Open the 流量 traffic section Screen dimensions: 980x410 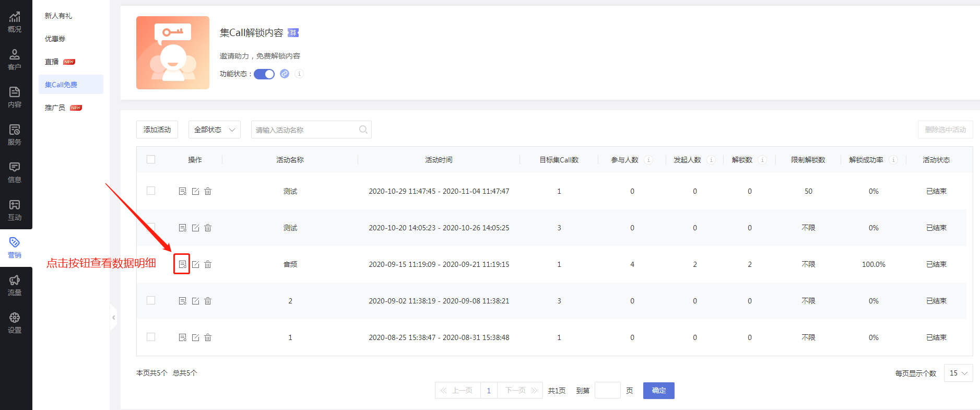click(x=15, y=286)
